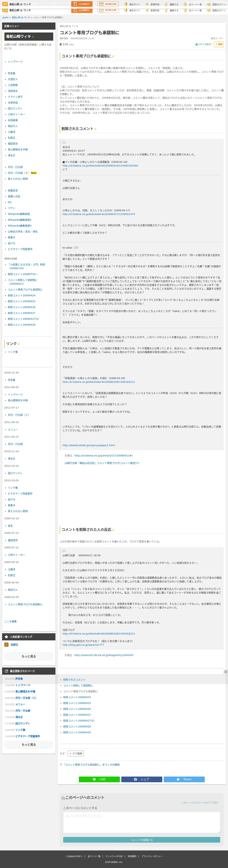The image size is (228, 868).
Task: Open the 夜襲宣言 sidebar link
Action: [x=13, y=191]
